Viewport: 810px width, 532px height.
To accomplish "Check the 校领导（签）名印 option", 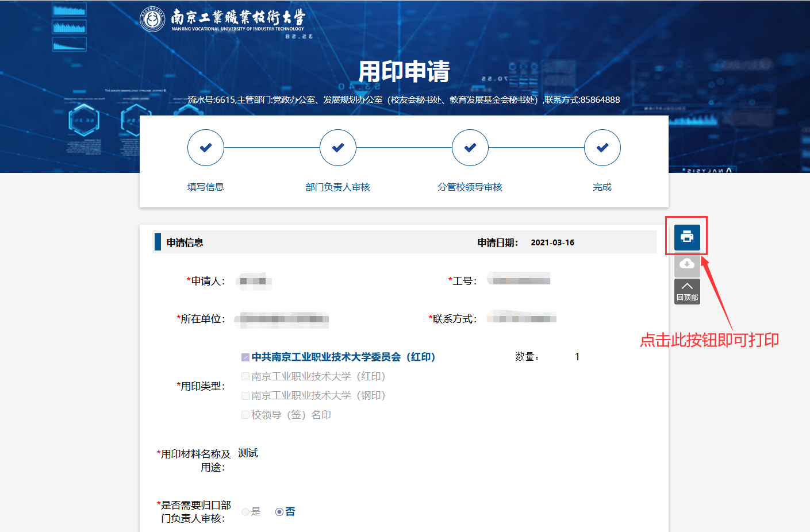I will tap(245, 415).
